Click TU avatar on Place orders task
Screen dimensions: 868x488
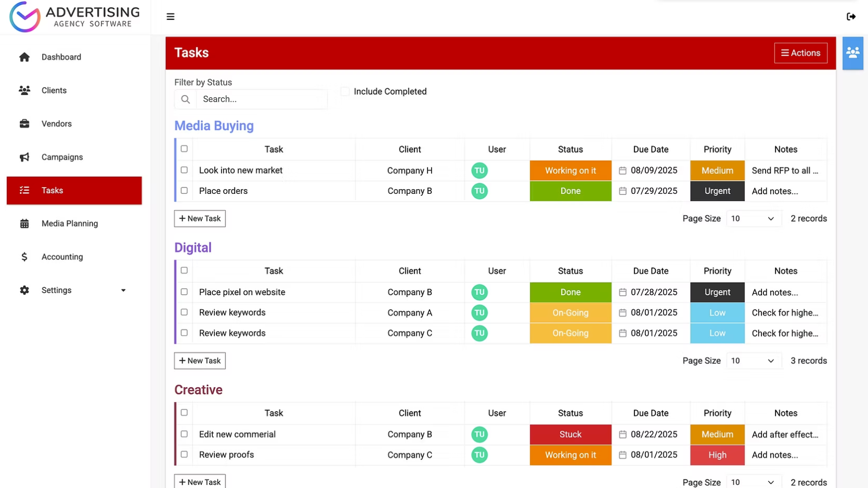pyautogui.click(x=479, y=191)
